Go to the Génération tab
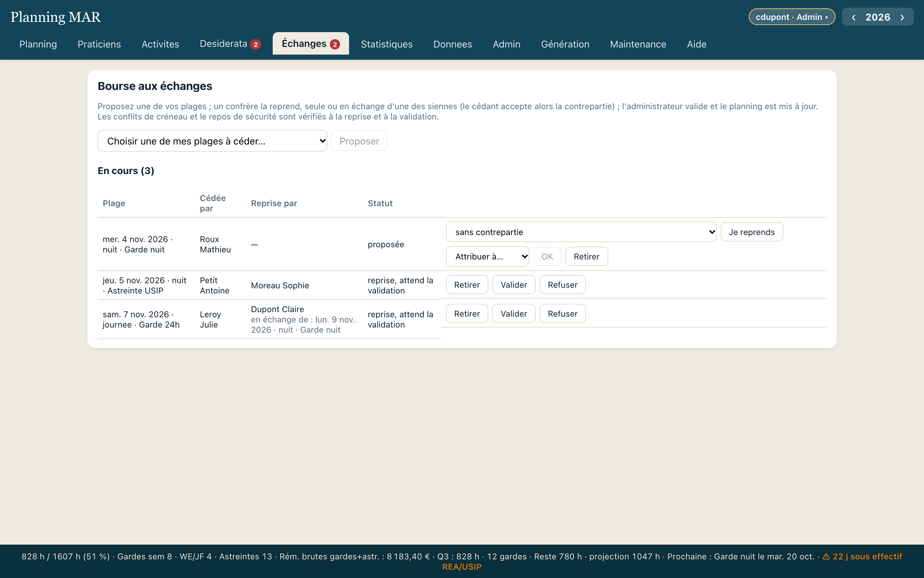The image size is (924, 578). (x=565, y=44)
